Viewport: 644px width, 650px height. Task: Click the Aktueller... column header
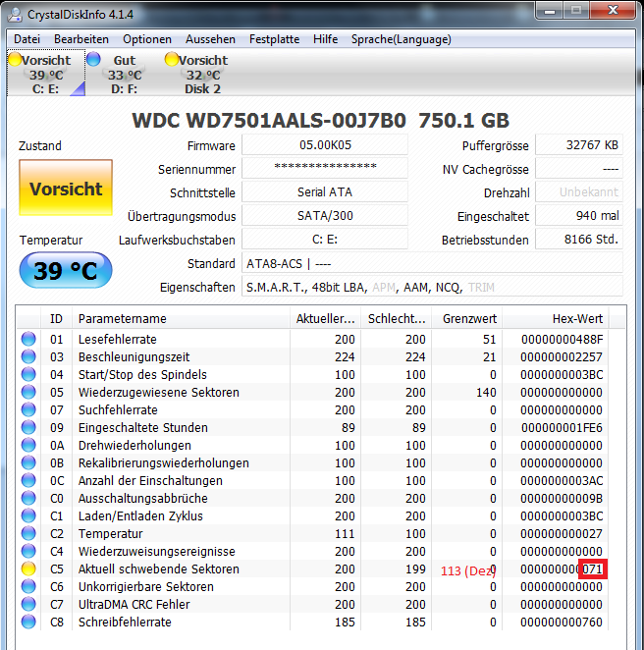325,318
